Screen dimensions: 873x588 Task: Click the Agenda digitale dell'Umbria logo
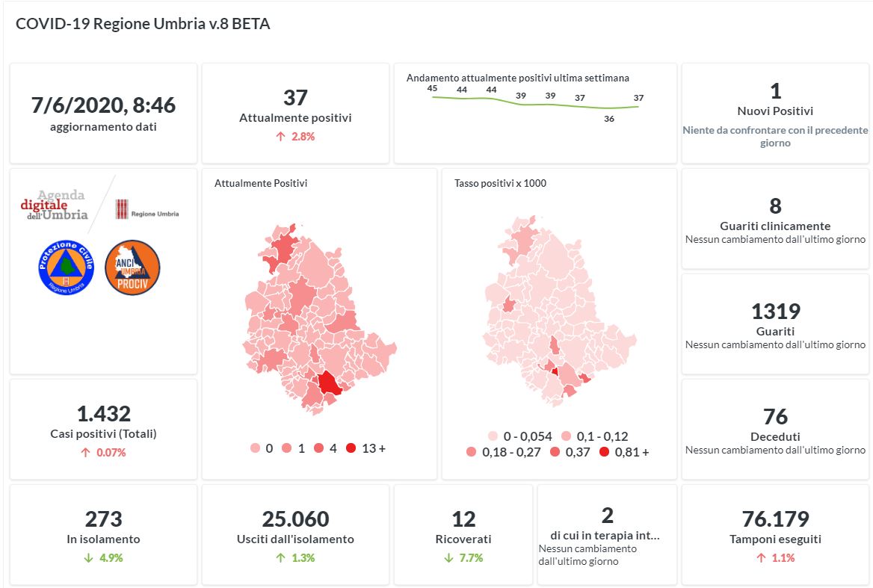point(54,205)
